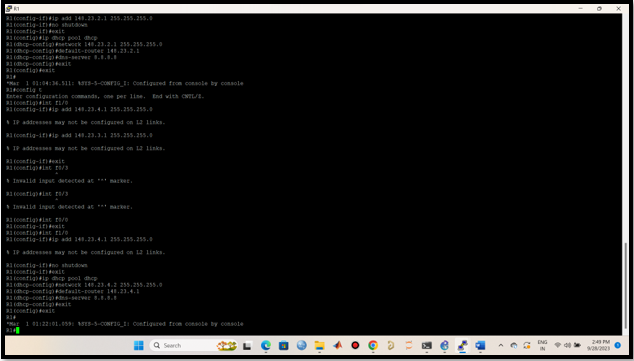Click the green cursor at R1# prompt

point(17,330)
